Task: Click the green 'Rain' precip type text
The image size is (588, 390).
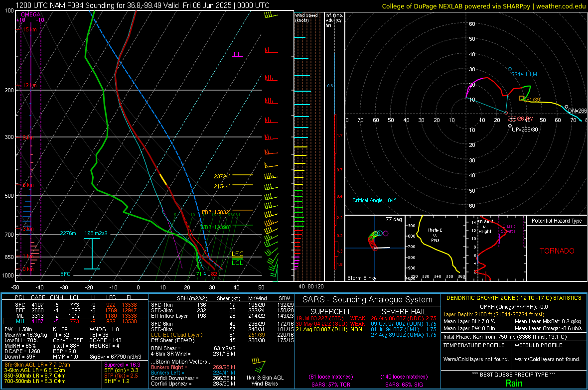Action: [x=514, y=383]
